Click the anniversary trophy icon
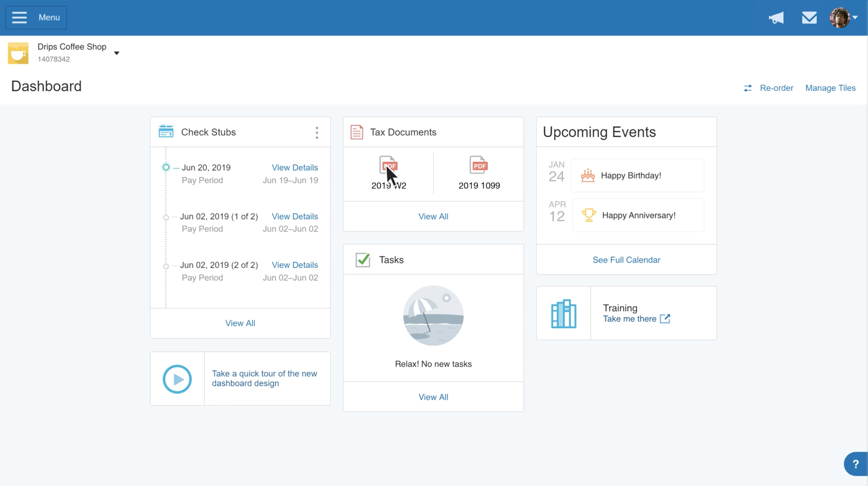This screenshot has width=868, height=486. point(589,215)
